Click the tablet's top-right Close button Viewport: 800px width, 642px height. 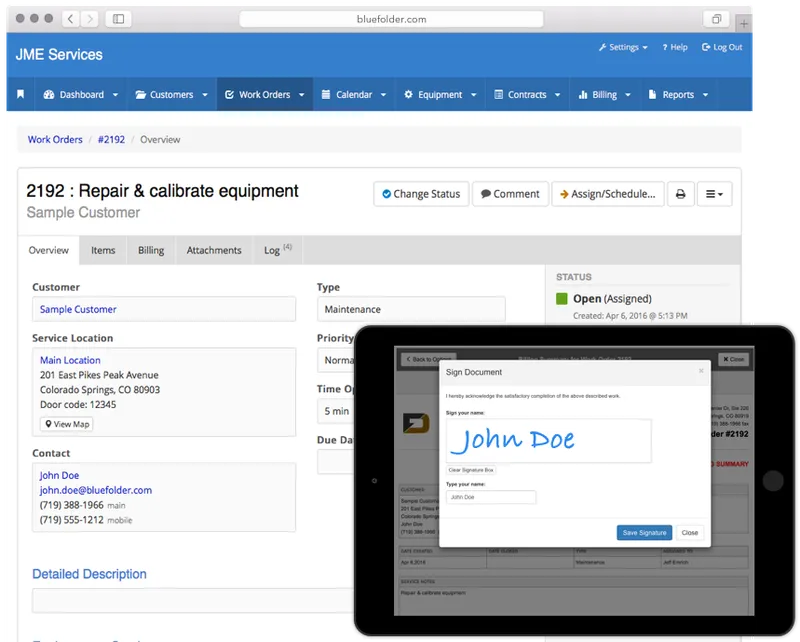(734, 359)
